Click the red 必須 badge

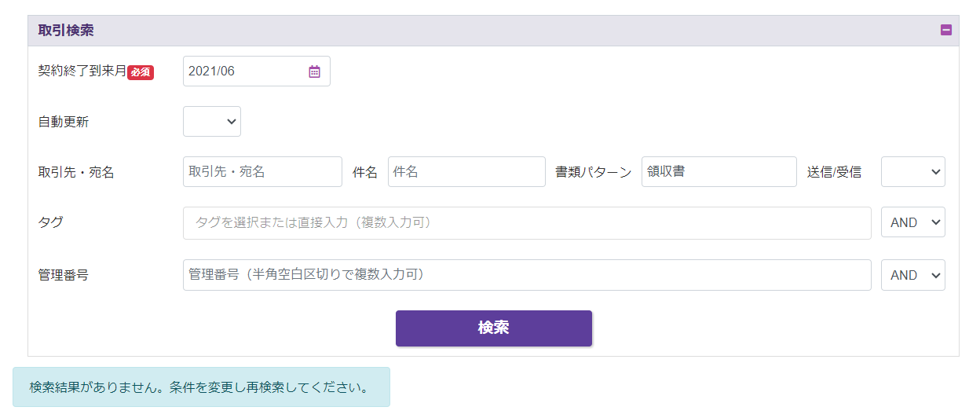141,72
